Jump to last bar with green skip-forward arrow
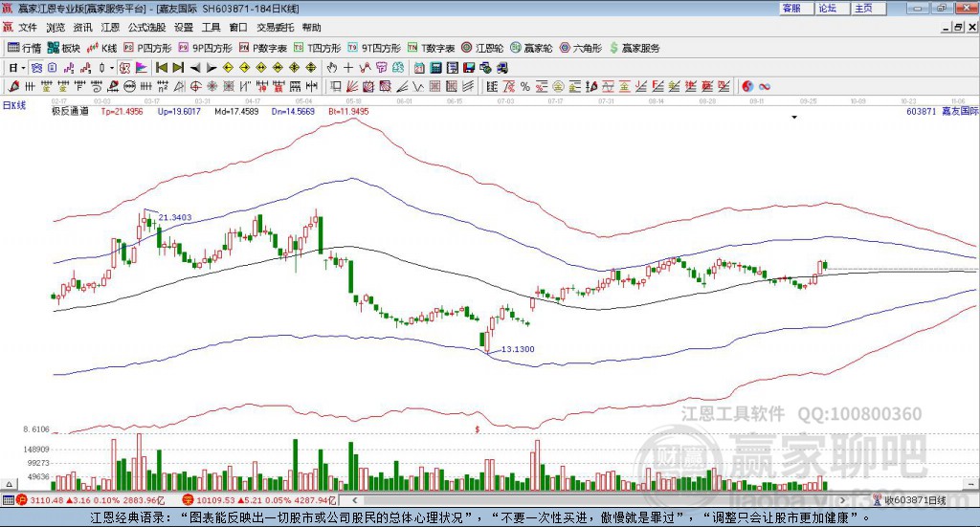 tap(178, 68)
